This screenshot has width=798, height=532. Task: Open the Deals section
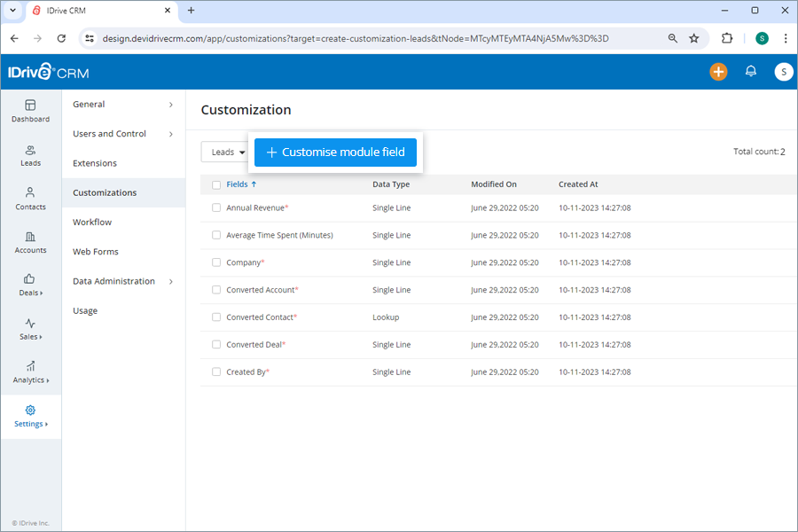(30, 287)
